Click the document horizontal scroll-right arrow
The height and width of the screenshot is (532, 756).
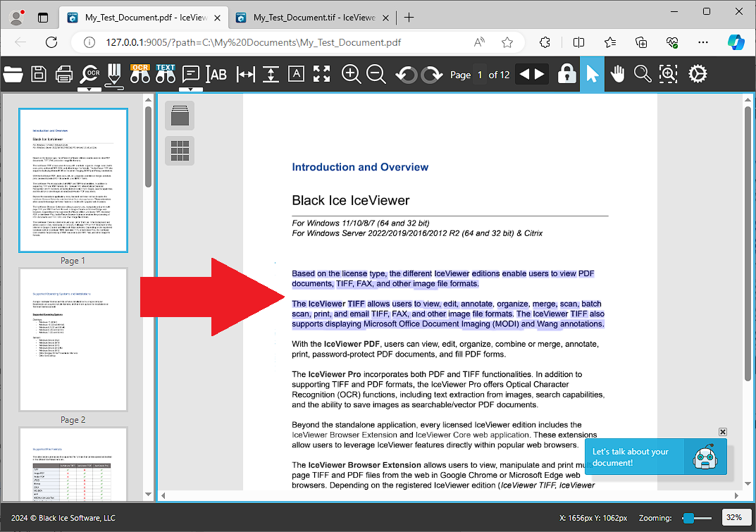(x=736, y=495)
